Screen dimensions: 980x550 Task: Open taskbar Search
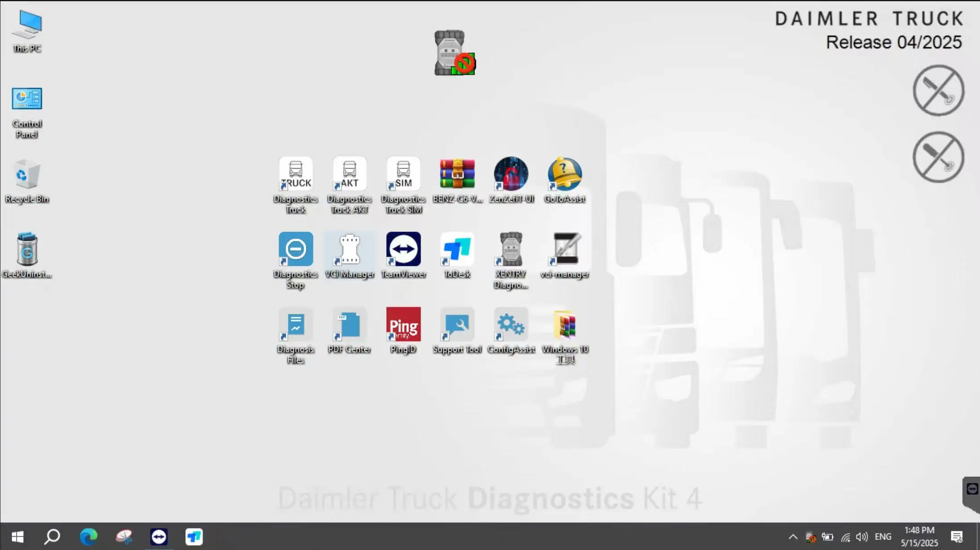pyautogui.click(x=52, y=537)
